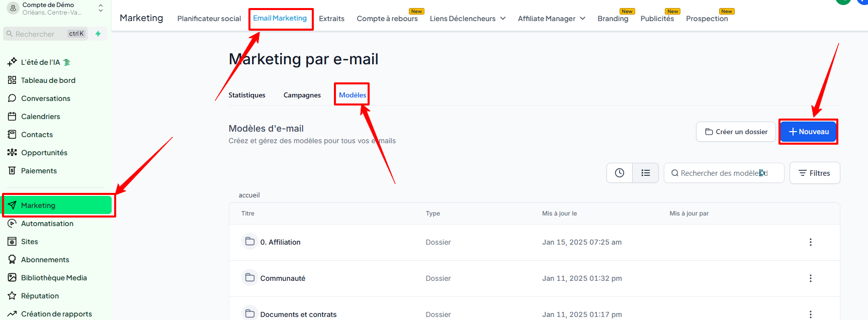Open three-dot menu for Communauté folder
The height and width of the screenshot is (320, 868).
pos(810,278)
